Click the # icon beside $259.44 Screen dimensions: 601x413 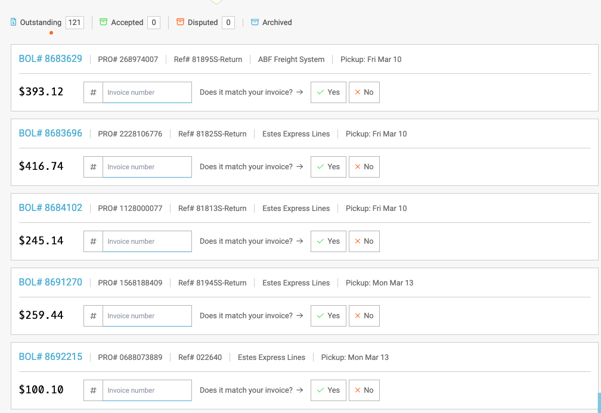pos(93,316)
